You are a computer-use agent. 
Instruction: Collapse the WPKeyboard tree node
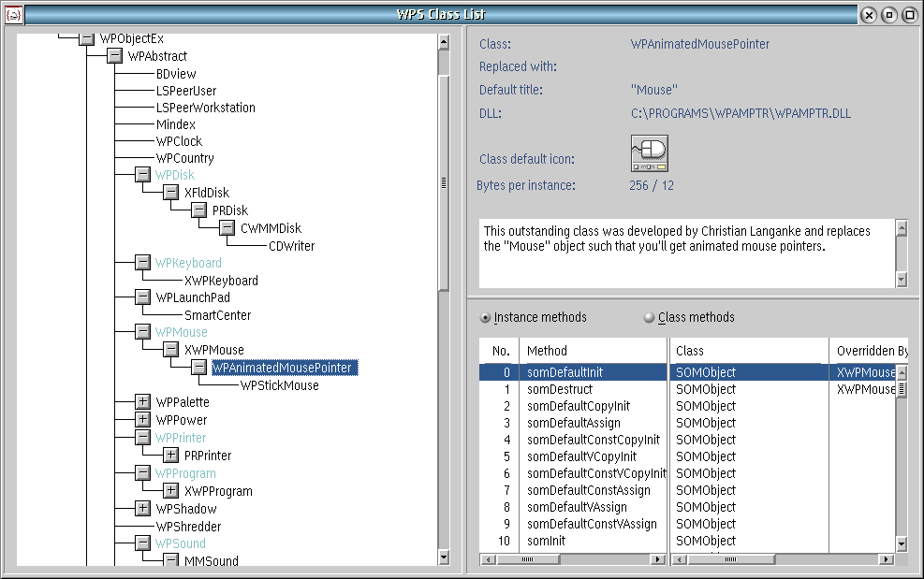tap(142, 263)
